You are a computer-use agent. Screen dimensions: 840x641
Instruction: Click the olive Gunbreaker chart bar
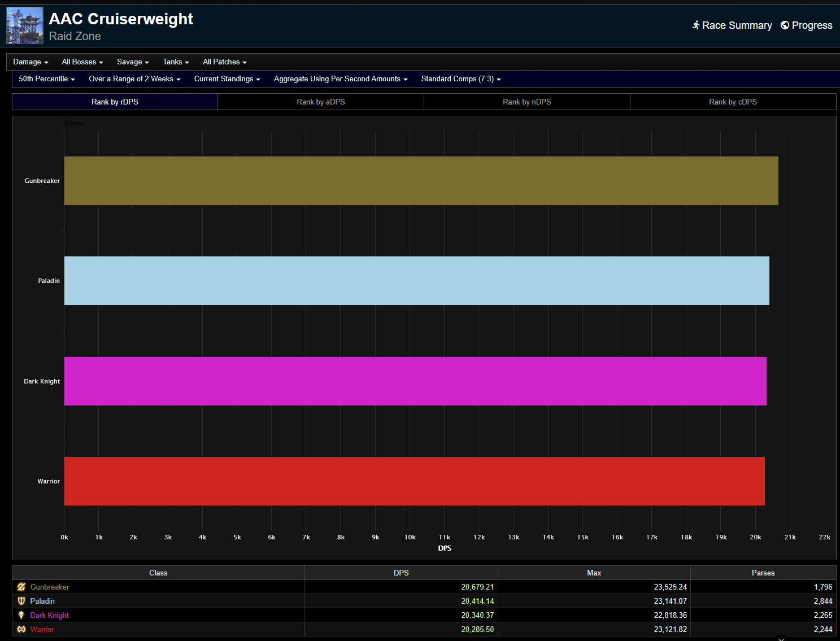coord(421,181)
